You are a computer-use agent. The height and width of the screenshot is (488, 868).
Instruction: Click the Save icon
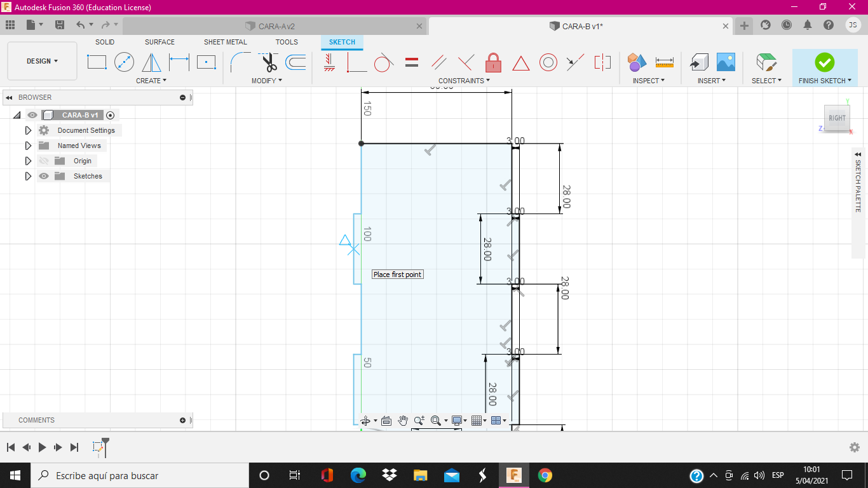click(60, 25)
